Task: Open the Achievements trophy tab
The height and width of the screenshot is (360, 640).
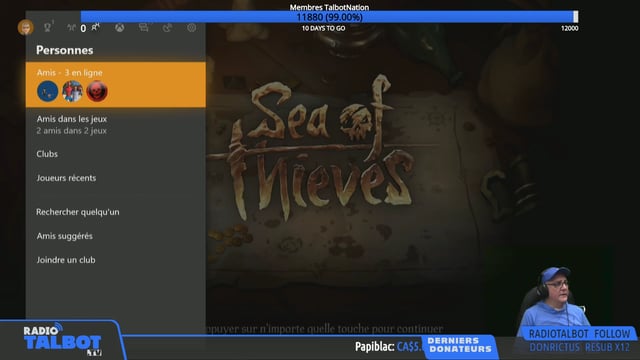Action: tap(48, 27)
